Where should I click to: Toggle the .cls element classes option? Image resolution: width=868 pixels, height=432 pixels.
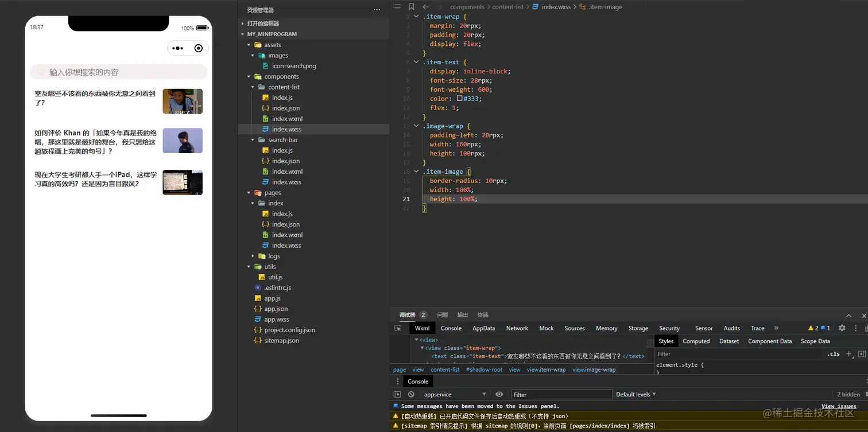(833, 354)
